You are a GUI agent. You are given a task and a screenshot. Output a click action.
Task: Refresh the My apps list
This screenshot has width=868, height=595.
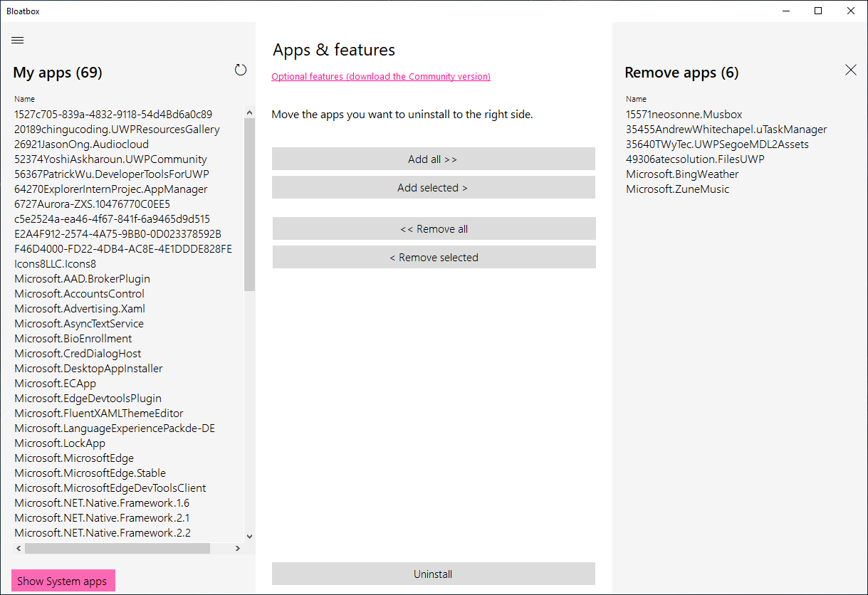tap(241, 70)
